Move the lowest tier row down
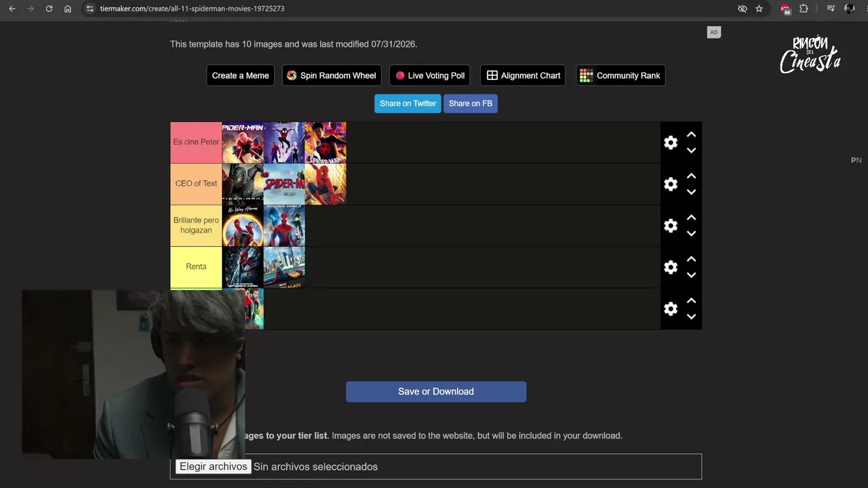This screenshot has width=868, height=488. (x=691, y=317)
